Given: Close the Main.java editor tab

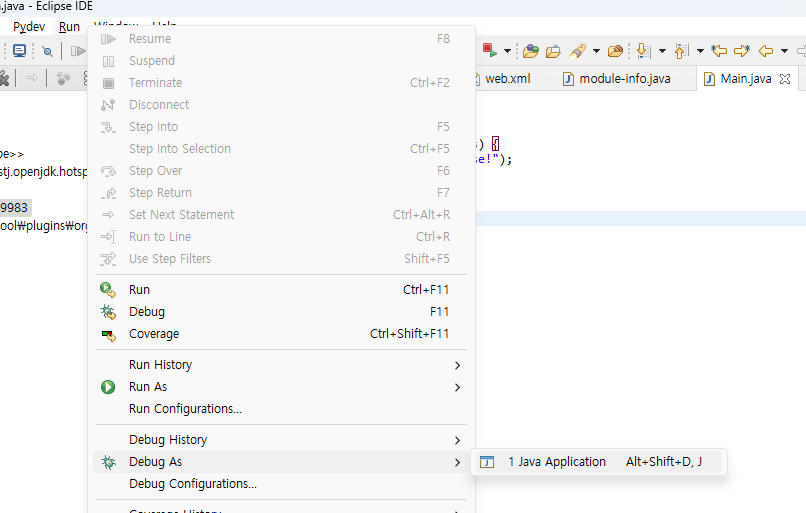Looking at the screenshot, I should point(784,79).
